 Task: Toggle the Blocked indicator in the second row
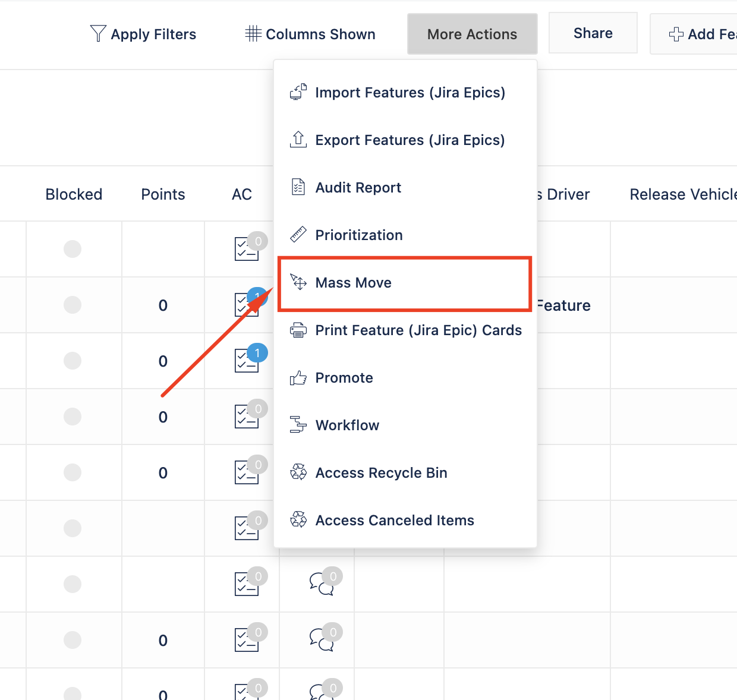tap(73, 305)
